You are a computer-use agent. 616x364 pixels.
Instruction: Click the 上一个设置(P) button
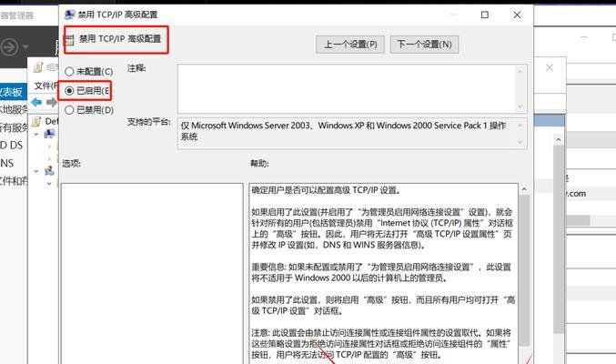(350, 45)
